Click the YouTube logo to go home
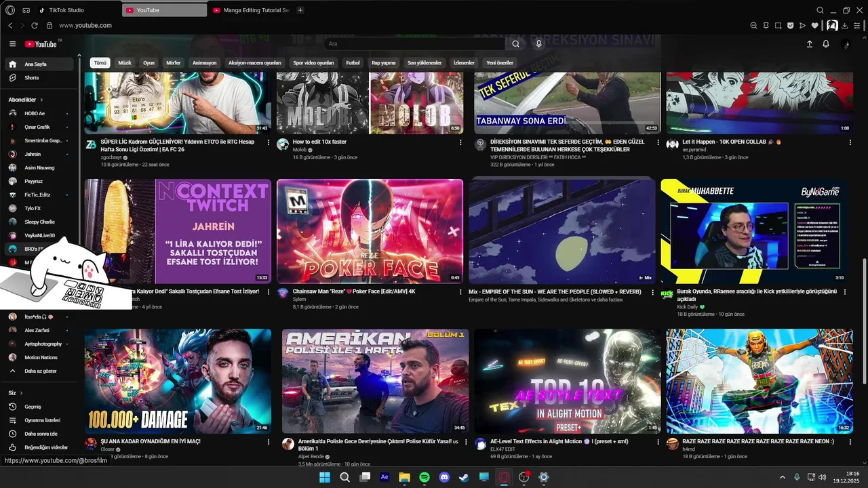 tap(41, 44)
